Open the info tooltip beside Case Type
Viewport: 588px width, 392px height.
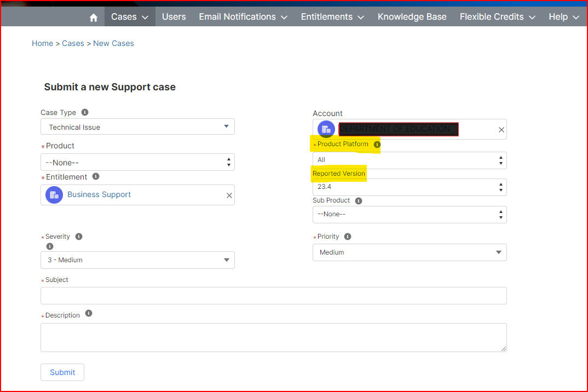tap(85, 112)
